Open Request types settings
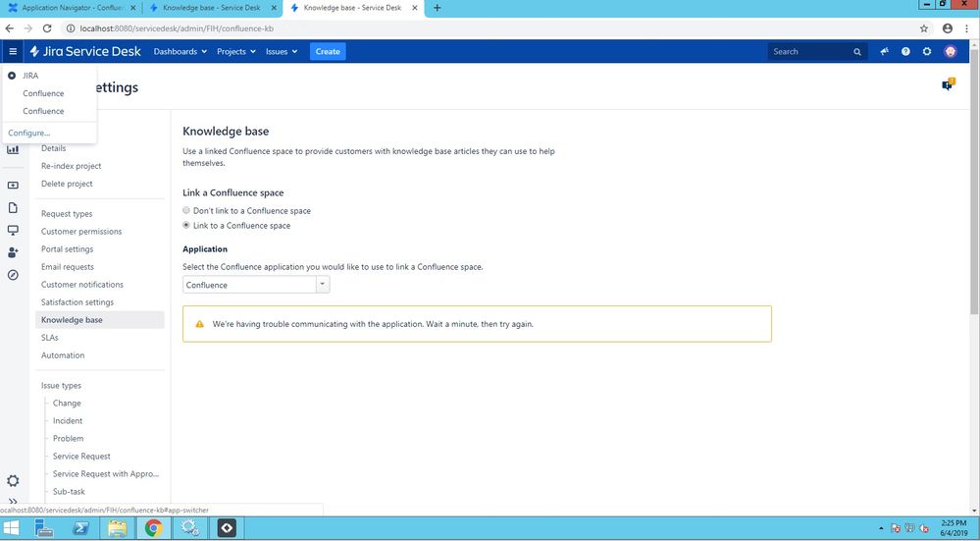 [x=67, y=213]
